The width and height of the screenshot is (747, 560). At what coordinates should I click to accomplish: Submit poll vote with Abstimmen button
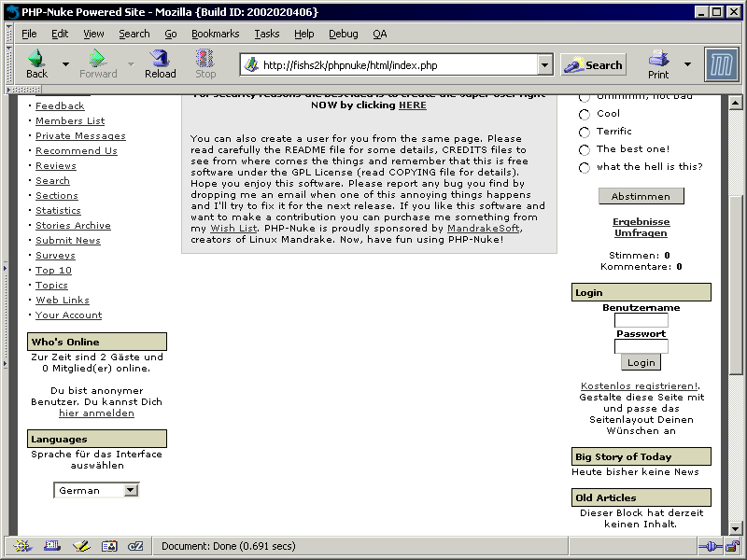tap(641, 196)
